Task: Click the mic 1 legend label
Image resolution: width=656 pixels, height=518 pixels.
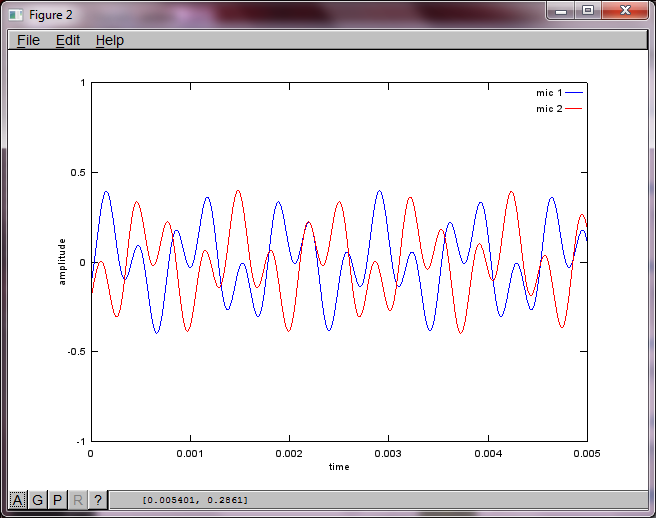Action: point(549,92)
